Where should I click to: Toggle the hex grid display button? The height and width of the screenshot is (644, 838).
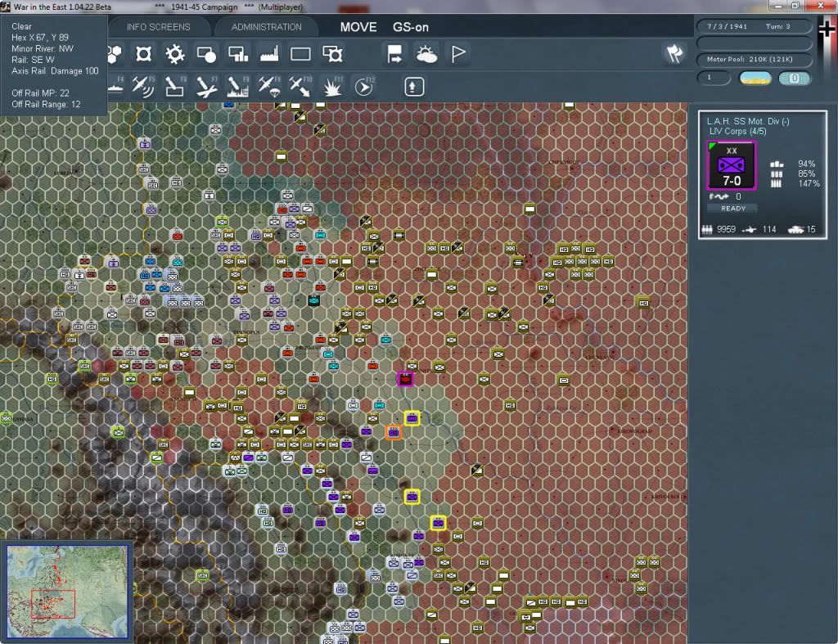pyautogui.click(x=115, y=54)
